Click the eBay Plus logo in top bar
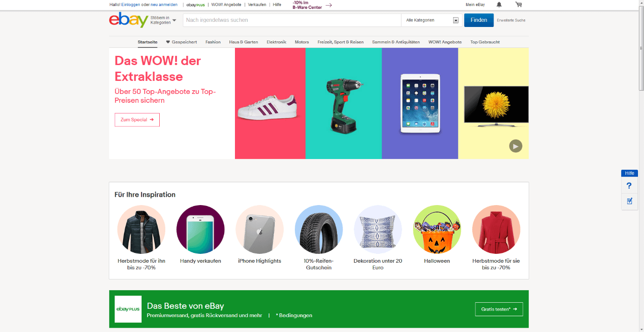Screen dimensions: 644x332 [x=195, y=5]
